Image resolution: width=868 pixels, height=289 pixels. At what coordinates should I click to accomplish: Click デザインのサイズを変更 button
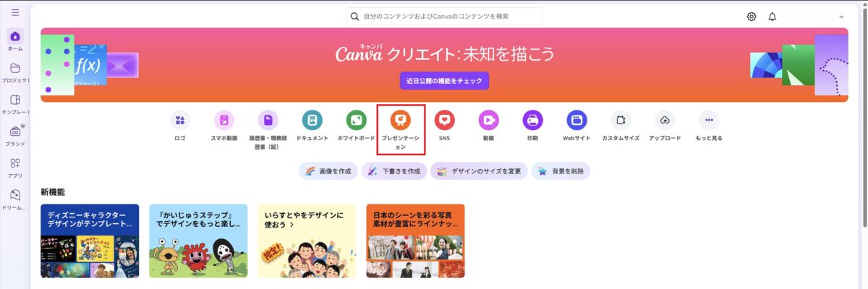pos(479,171)
